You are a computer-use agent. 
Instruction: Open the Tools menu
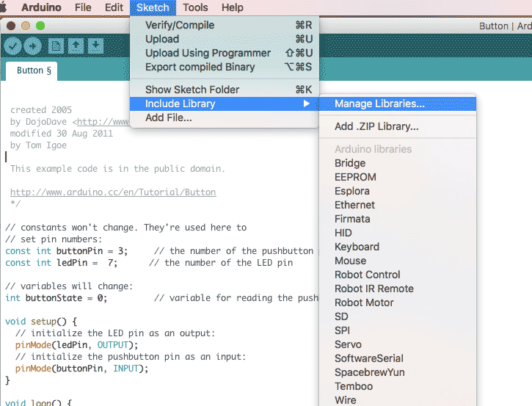[x=195, y=7]
